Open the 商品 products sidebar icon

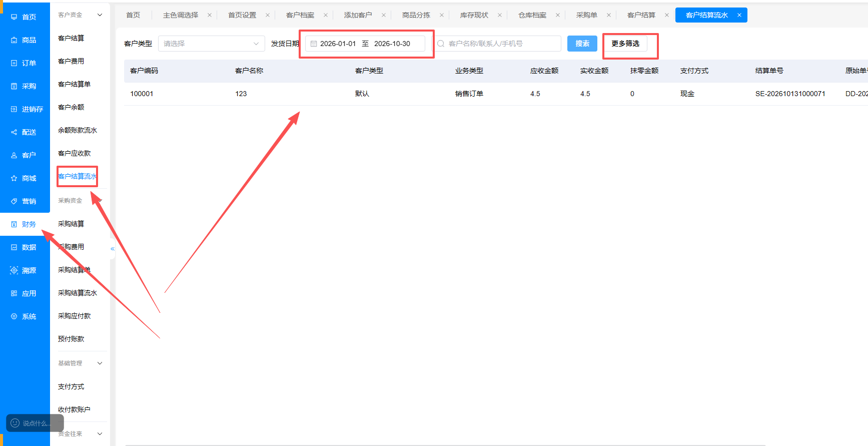point(14,40)
